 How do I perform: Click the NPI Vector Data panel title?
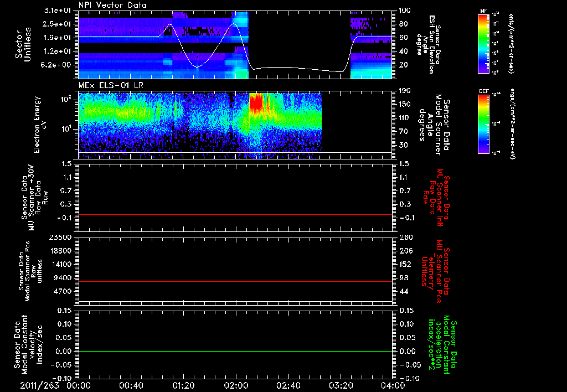(x=112, y=5)
